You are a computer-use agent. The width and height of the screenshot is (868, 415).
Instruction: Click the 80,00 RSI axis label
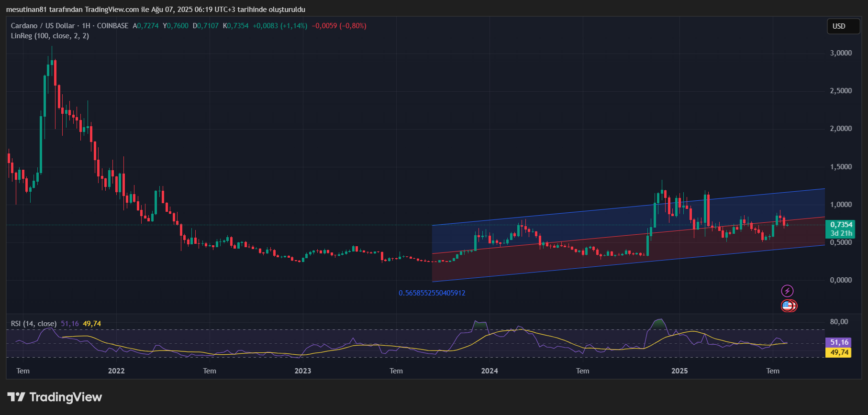839,322
